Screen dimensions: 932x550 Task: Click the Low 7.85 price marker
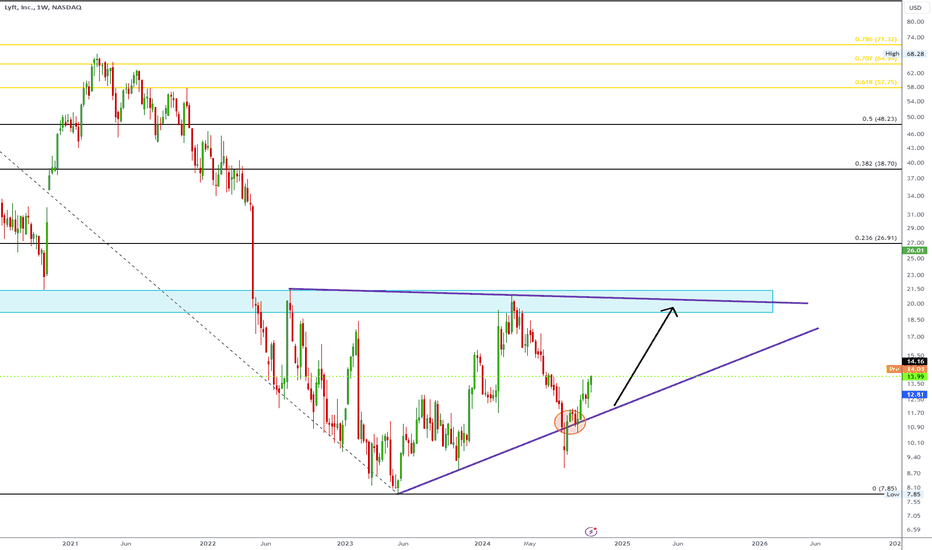(x=904, y=495)
